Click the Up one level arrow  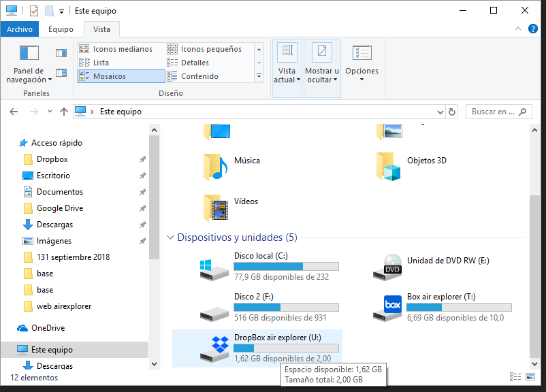coord(64,112)
